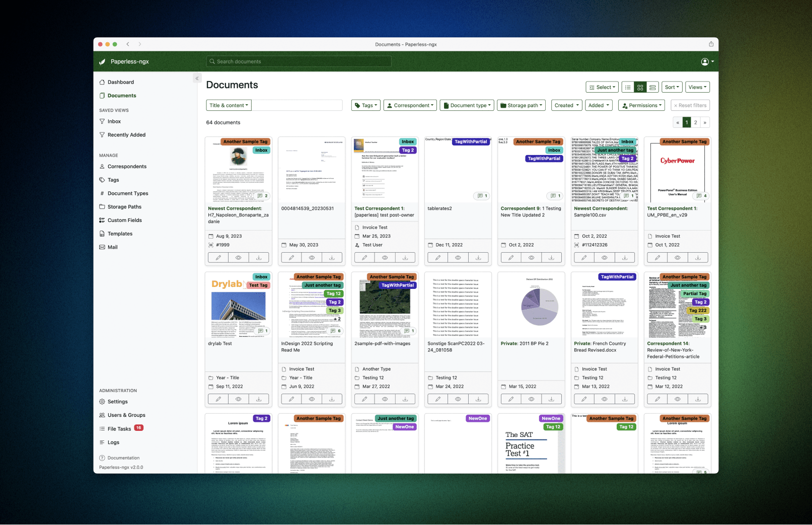Viewport: 812px width, 525px height.
Task: Open the Storage path filter dropdown
Action: point(522,105)
